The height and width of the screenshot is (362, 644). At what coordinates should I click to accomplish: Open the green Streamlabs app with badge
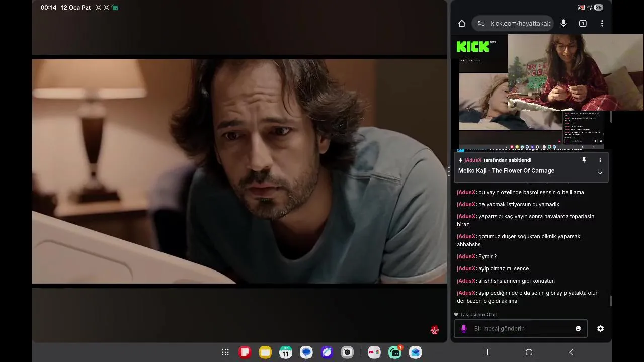(395, 352)
